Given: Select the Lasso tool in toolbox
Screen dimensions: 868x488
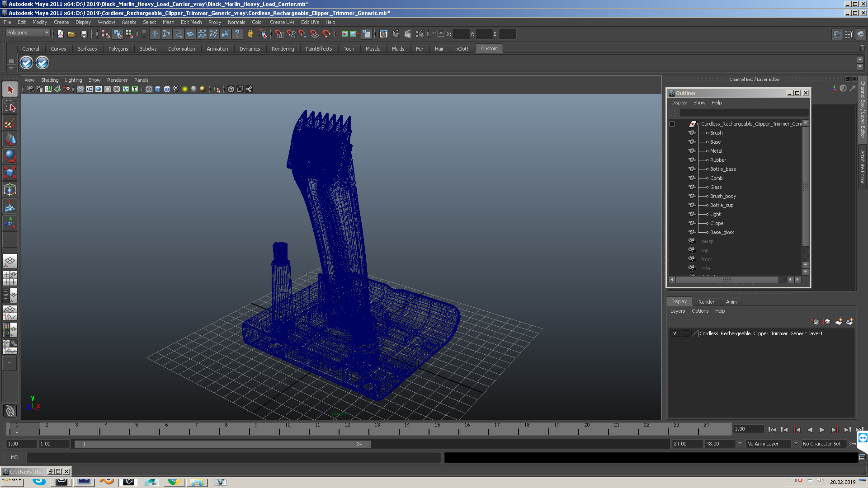Looking at the screenshot, I should [10, 106].
